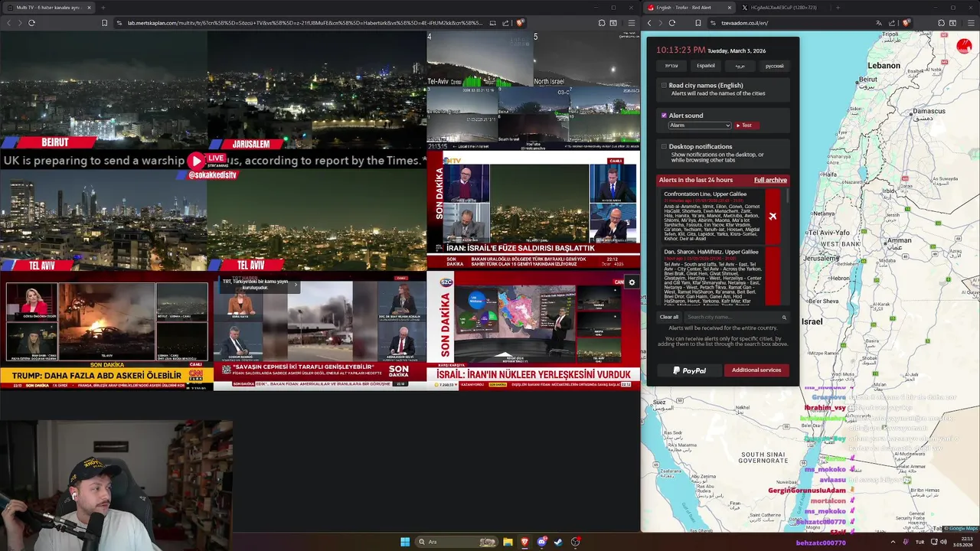Viewport: 980px width, 551px height.
Task: Click the airplane icon on Confrontation Line alert
Action: 773,217
